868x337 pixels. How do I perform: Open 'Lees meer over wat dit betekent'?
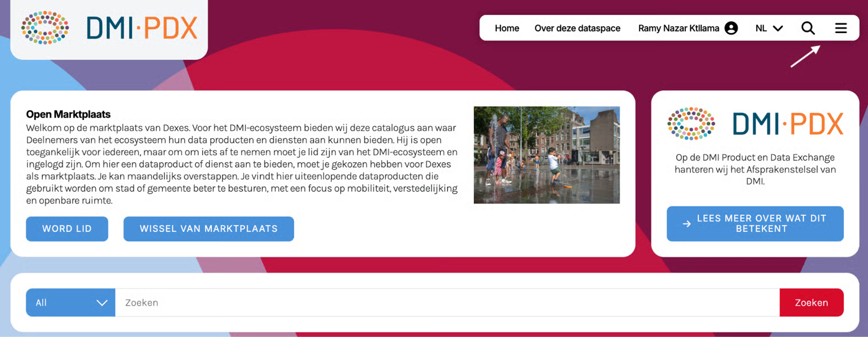click(x=761, y=223)
